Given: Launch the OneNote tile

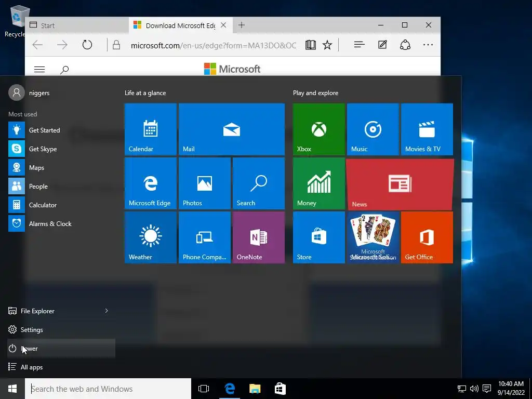Looking at the screenshot, I should pos(259,237).
